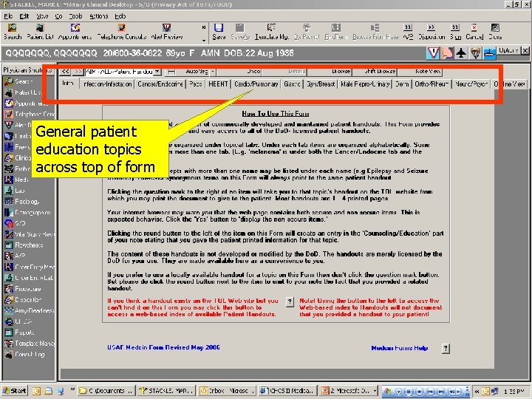The width and height of the screenshot is (532, 399).
Task: Click the web-based handout index ? button
Action: click(290, 301)
